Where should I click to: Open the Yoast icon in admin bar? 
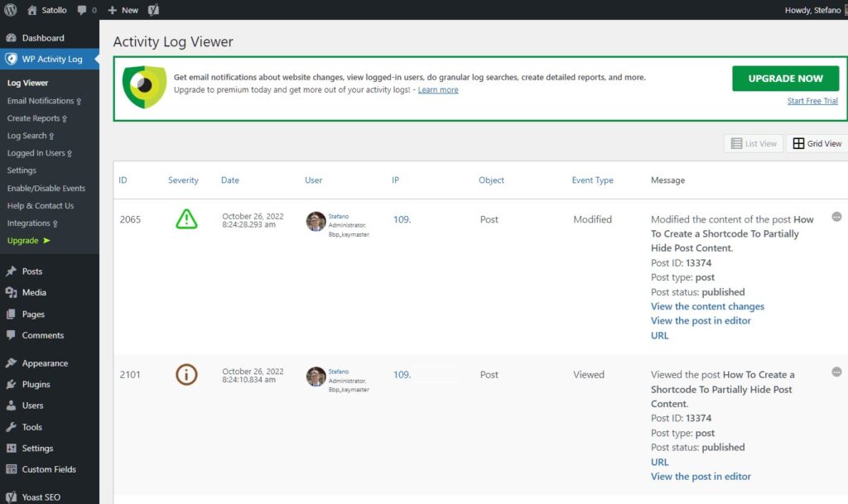(153, 10)
